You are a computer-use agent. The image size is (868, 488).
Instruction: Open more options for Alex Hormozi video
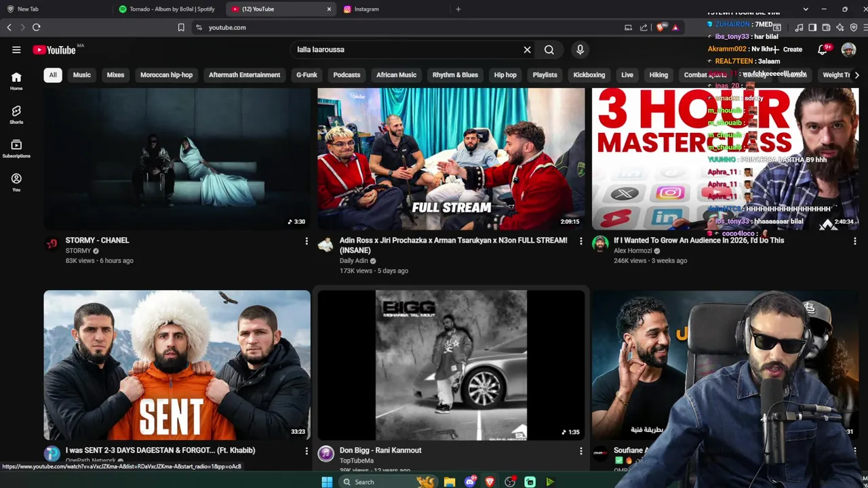pos(854,241)
